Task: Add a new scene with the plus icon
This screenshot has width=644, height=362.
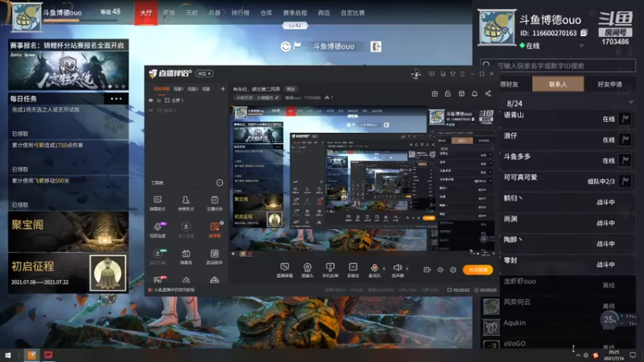Action: point(223,88)
